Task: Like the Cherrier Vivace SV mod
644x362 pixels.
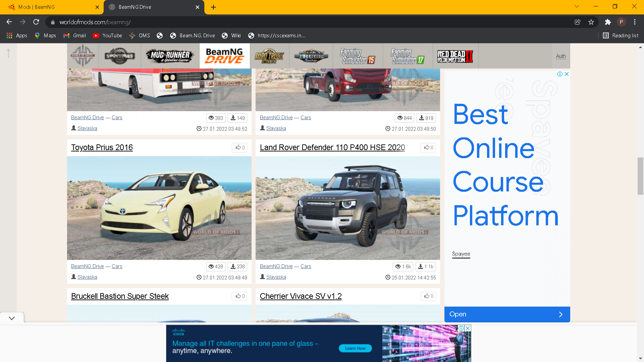Action: (428, 296)
